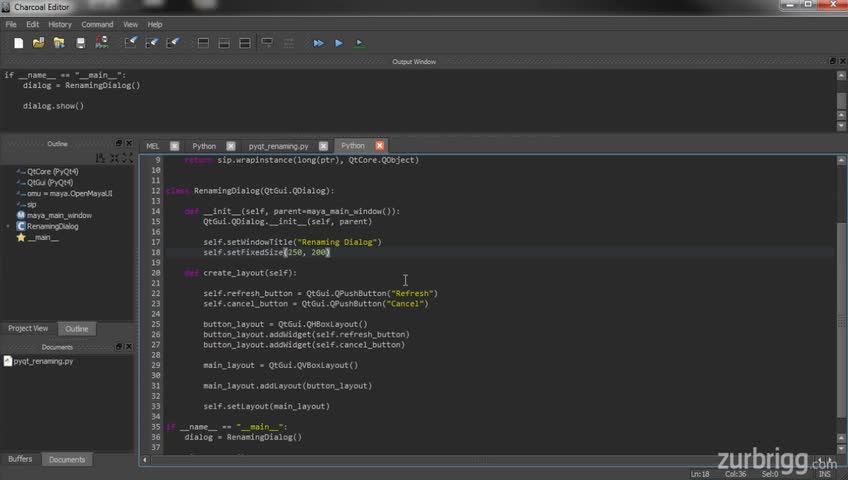Close the active Python tab
848x480 pixels.
(x=379, y=146)
